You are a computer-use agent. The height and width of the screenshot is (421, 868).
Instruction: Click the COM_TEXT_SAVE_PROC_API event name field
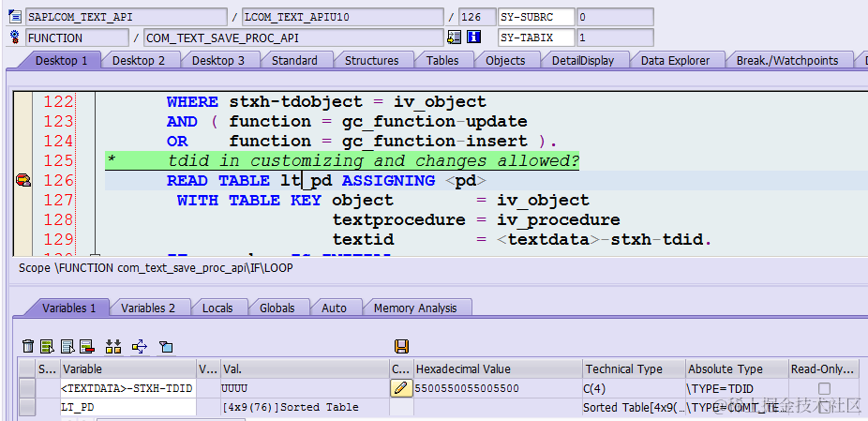click(293, 38)
